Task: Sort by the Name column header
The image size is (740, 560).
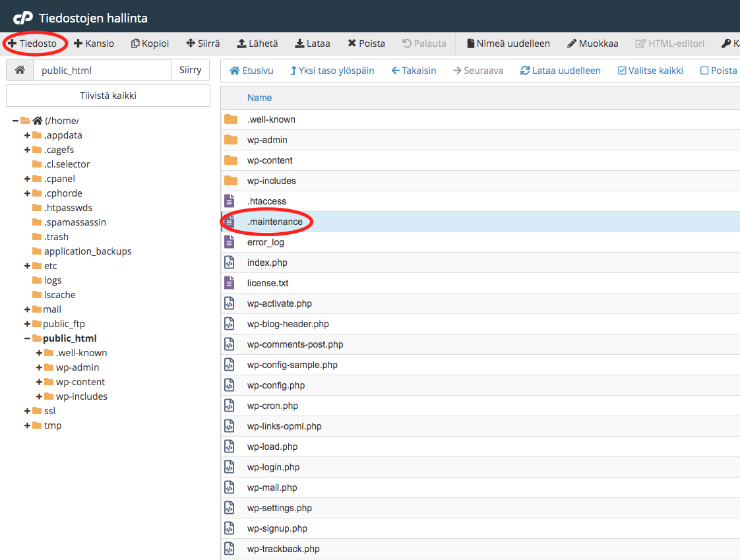Action: pos(260,98)
